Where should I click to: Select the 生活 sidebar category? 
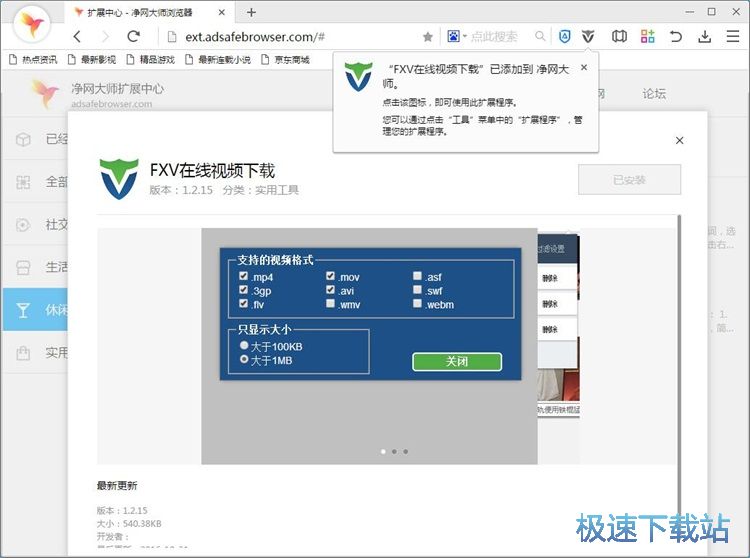point(36,267)
